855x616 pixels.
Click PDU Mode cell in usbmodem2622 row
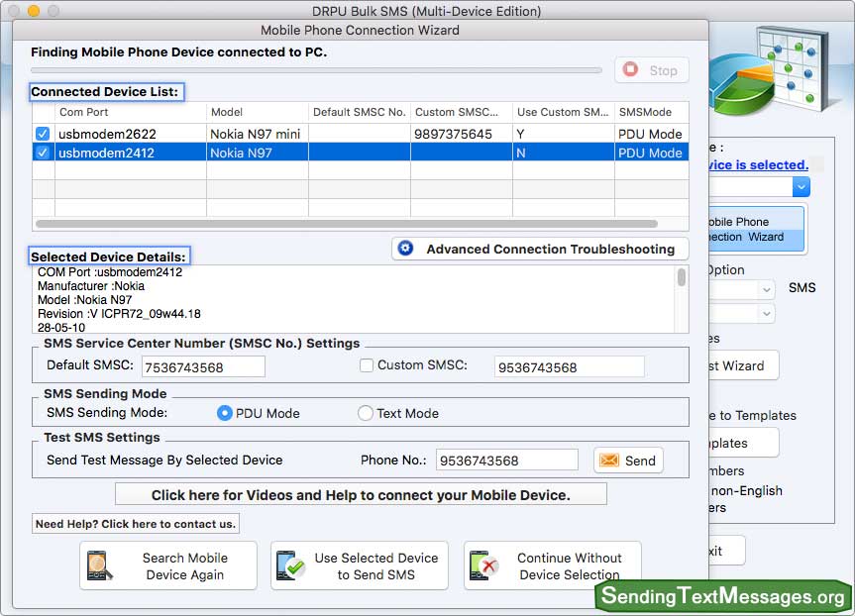(x=650, y=134)
